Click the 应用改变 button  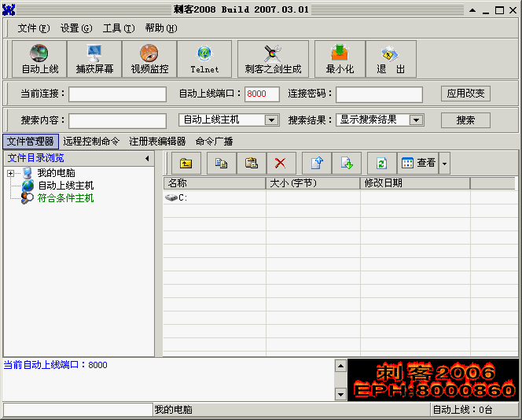[x=465, y=94]
